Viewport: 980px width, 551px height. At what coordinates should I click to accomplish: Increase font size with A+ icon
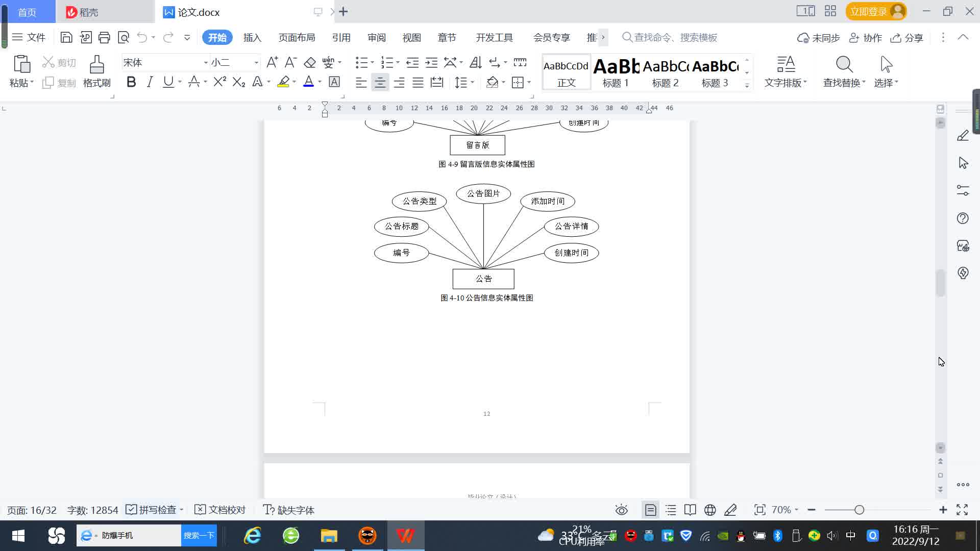(x=272, y=62)
